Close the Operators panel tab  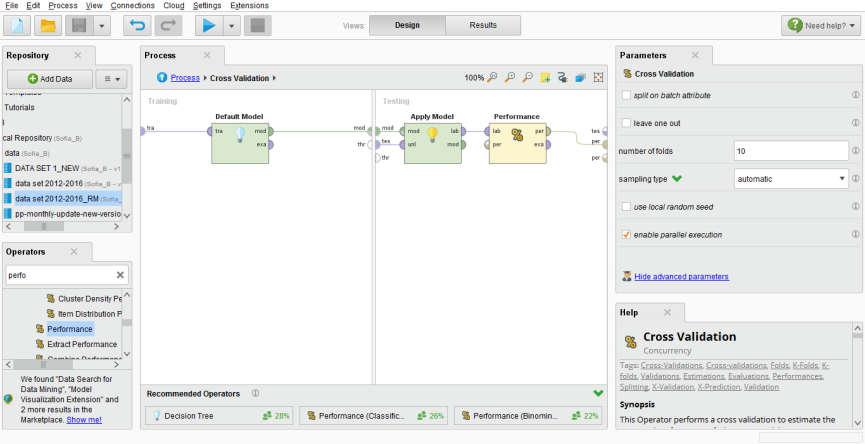pos(74,252)
